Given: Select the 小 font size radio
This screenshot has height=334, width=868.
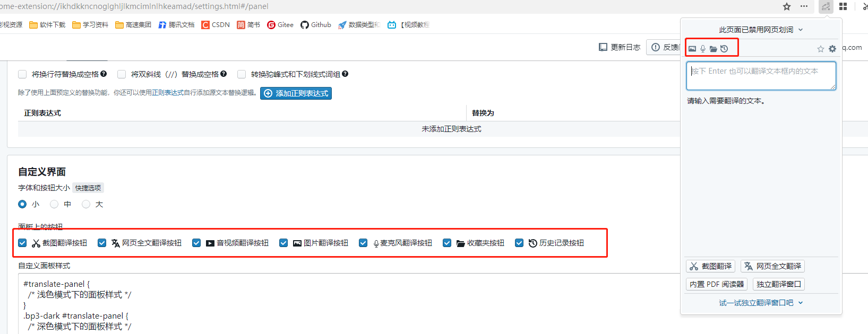Looking at the screenshot, I should [22, 204].
